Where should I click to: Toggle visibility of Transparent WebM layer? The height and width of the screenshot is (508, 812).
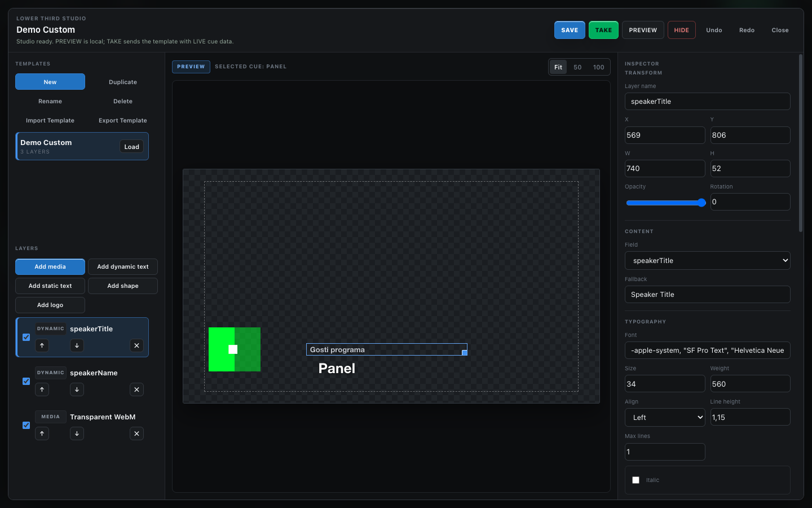tap(26, 425)
